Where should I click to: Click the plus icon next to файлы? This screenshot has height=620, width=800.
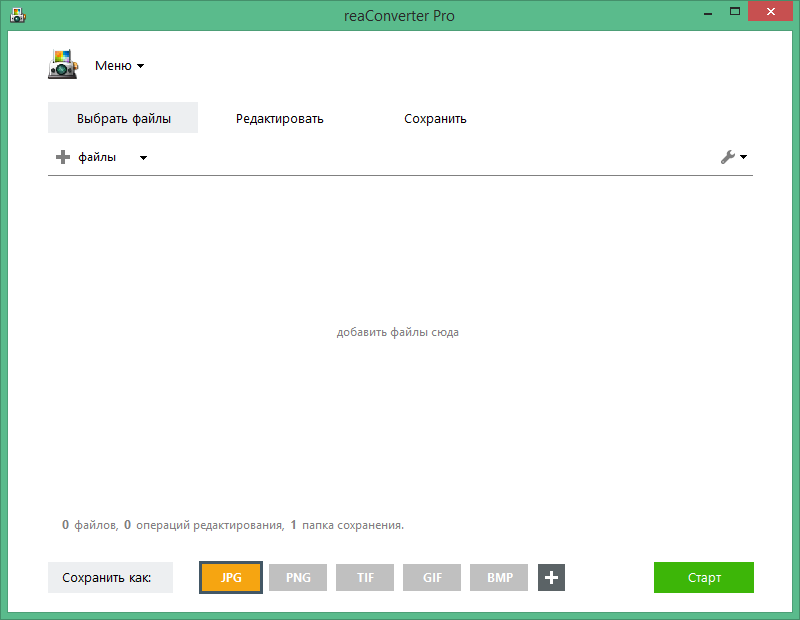click(62, 157)
